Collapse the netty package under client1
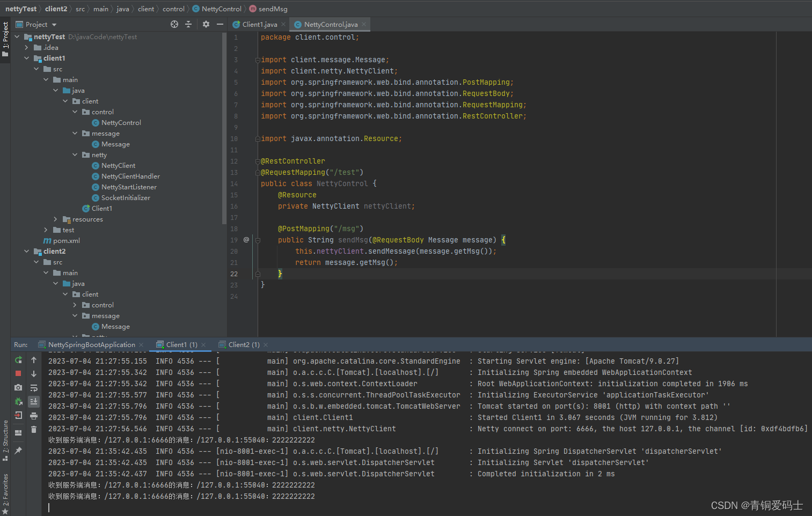 tap(75, 155)
